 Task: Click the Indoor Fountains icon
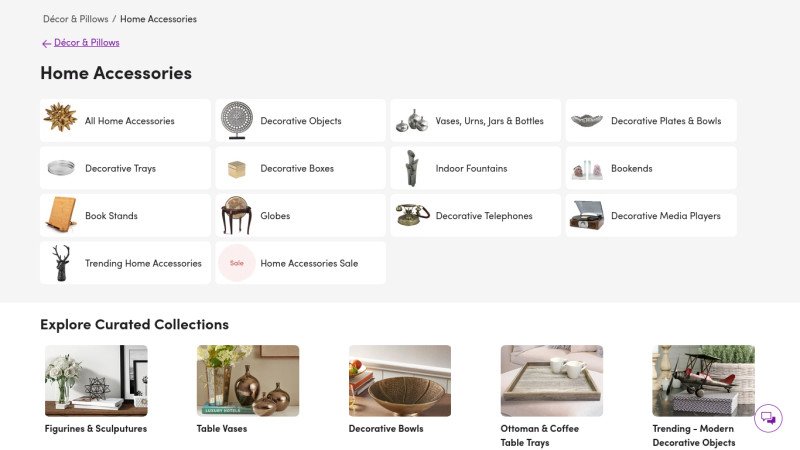tap(411, 168)
